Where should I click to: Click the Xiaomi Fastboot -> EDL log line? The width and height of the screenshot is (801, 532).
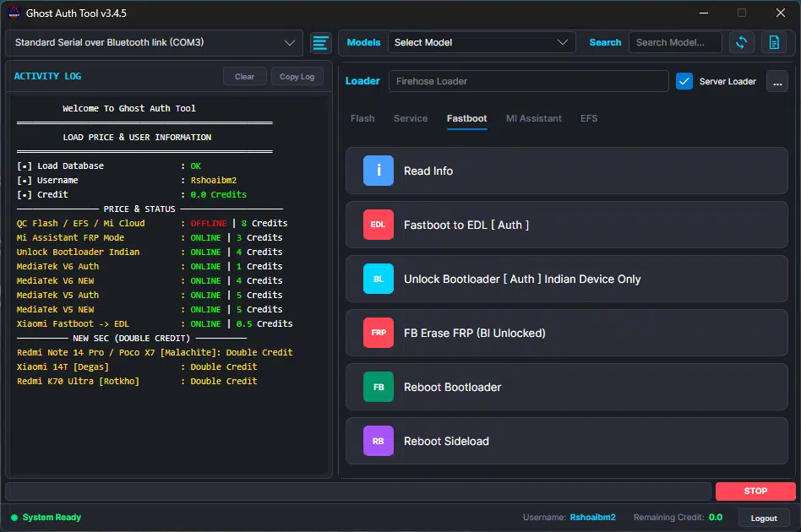(155, 323)
